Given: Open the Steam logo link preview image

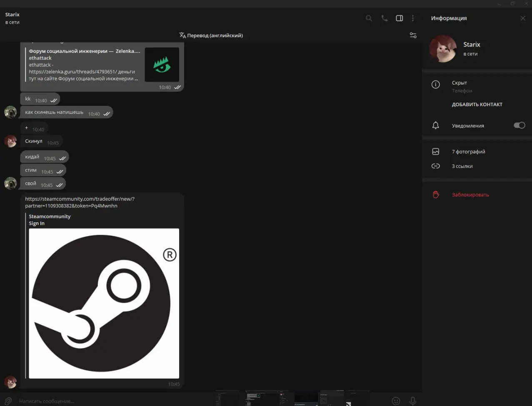Looking at the screenshot, I should [104, 303].
